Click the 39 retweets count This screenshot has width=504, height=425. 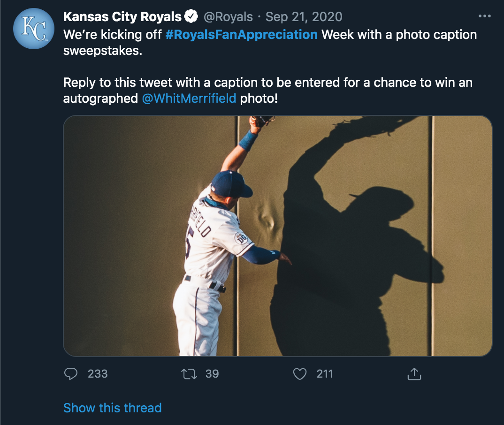(x=212, y=374)
